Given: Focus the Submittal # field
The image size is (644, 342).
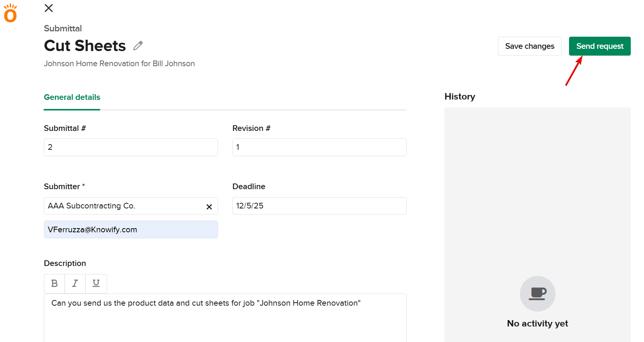Looking at the screenshot, I should point(131,147).
